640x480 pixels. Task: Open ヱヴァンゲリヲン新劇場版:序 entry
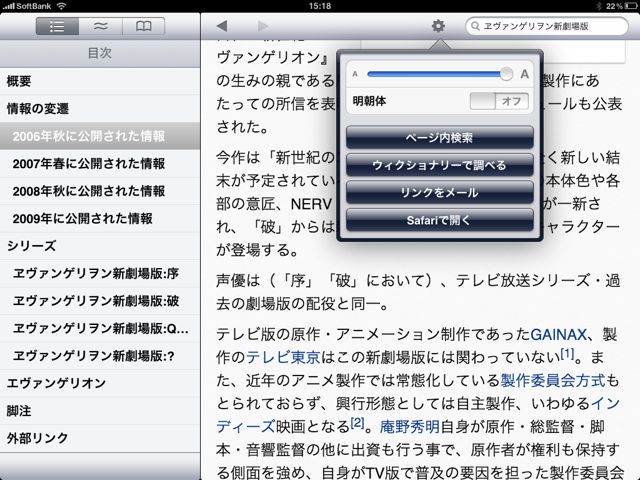(100, 273)
